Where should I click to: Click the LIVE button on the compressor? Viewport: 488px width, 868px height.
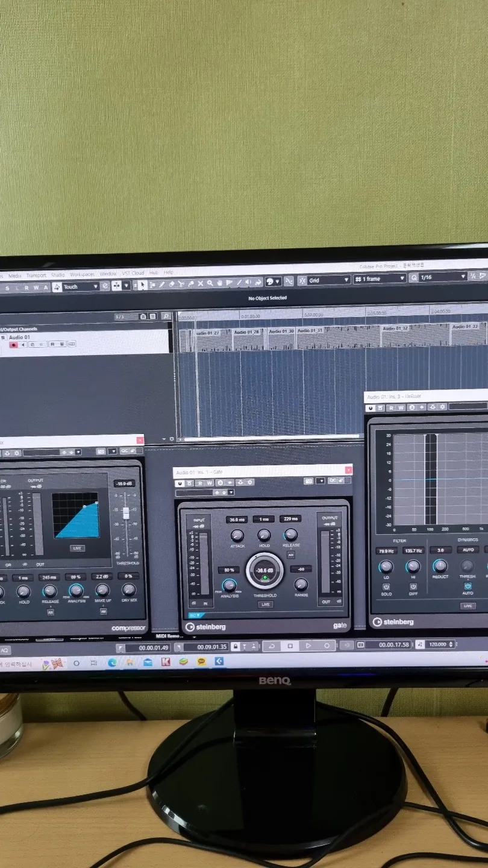click(77, 548)
